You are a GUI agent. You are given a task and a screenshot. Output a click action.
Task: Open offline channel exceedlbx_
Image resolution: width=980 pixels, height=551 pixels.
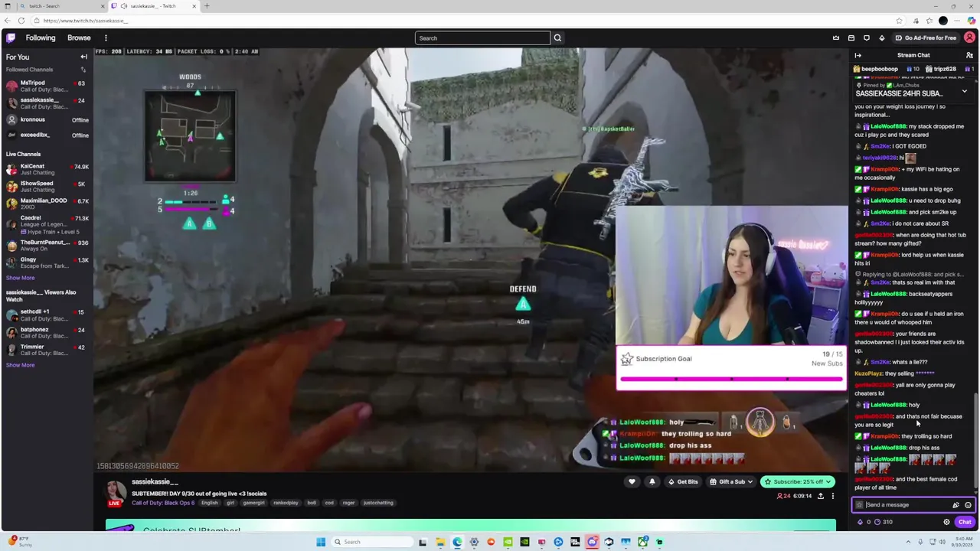click(x=46, y=135)
